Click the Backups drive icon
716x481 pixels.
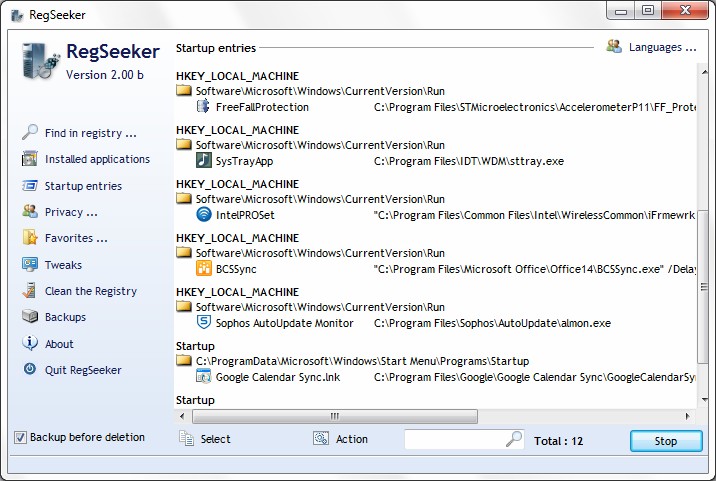point(30,317)
